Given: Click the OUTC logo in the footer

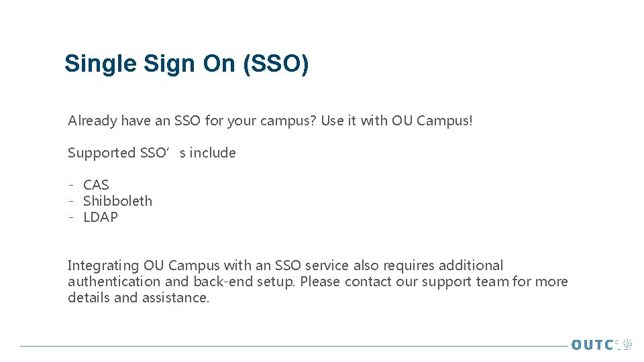Looking at the screenshot, I should tap(592, 345).
